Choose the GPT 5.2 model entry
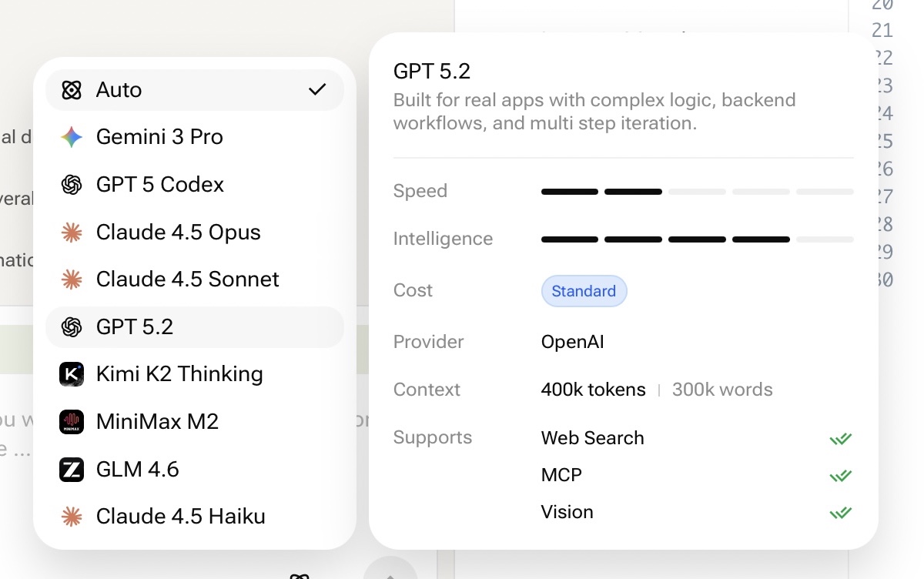 (195, 327)
